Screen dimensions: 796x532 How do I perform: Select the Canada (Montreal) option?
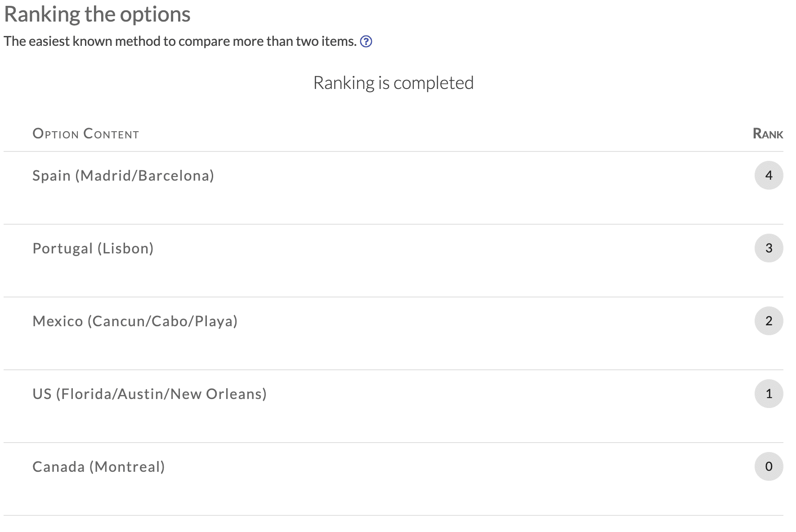click(98, 467)
